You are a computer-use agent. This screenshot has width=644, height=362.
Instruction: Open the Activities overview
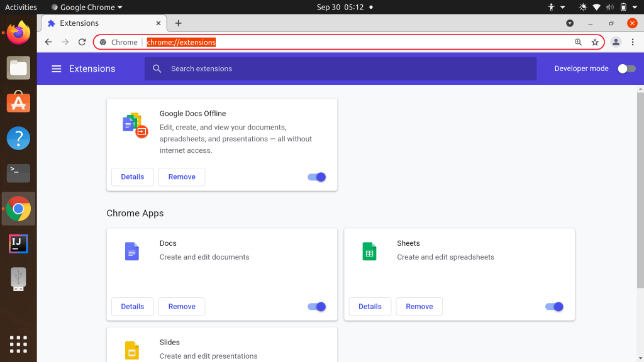pos(21,7)
